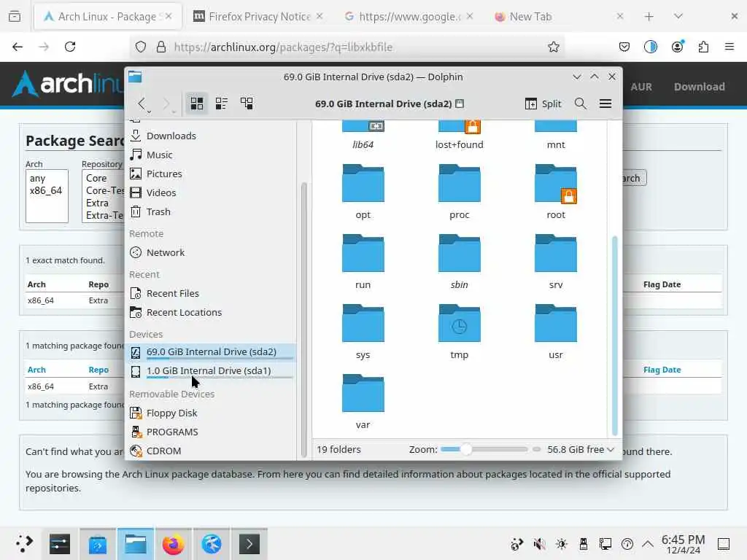The width and height of the screenshot is (747, 560).
Task: Open Firefox account icon
Action: 677,47
